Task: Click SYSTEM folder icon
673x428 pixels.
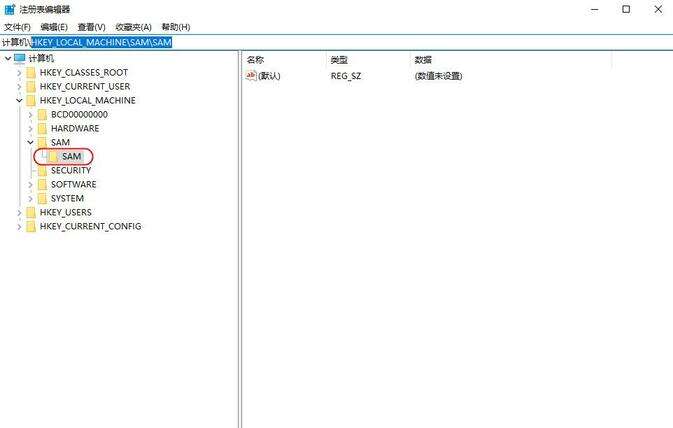Action: tap(42, 198)
